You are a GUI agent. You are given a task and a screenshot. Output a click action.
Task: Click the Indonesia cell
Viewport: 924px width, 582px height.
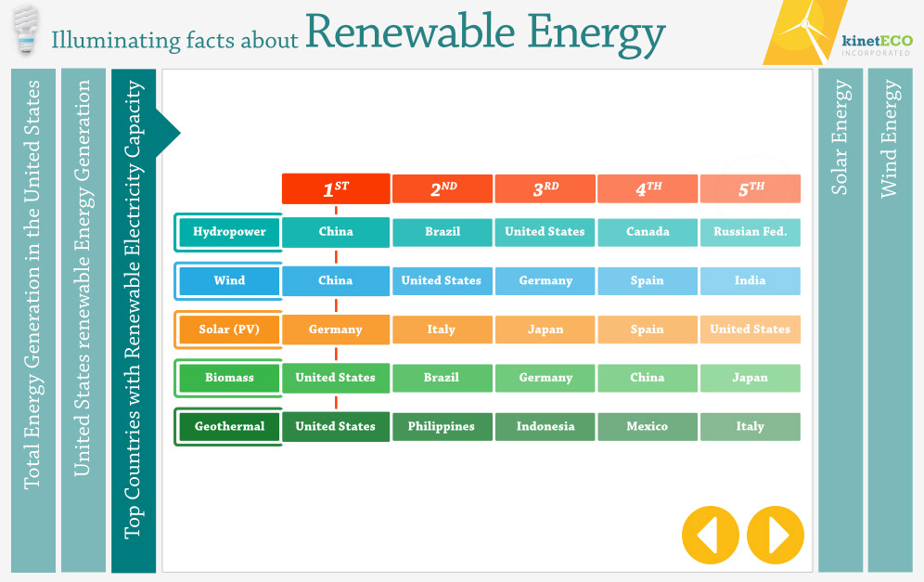545,426
